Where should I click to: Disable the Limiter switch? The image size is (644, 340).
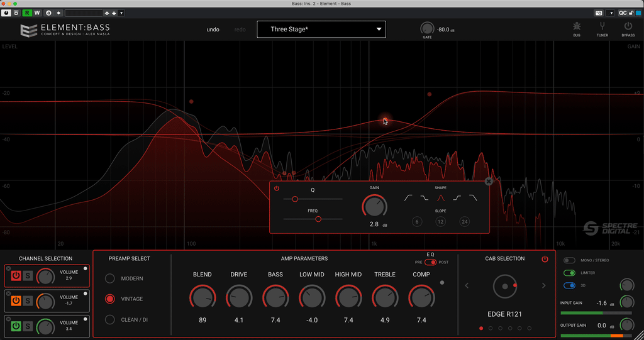(569, 273)
